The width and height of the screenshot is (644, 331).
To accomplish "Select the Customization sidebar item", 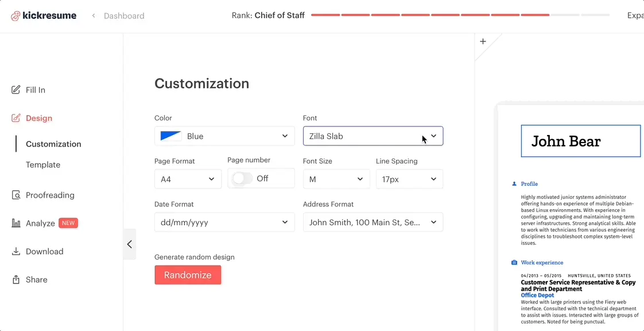I will (53, 144).
